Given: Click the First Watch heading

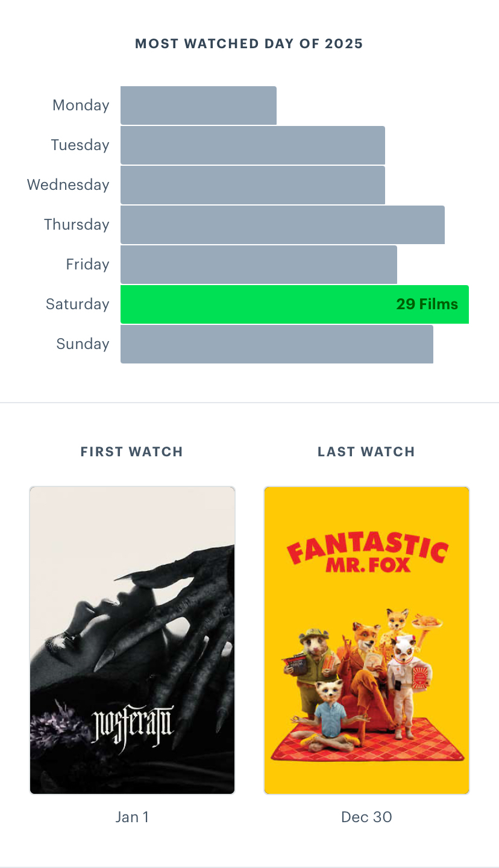Looking at the screenshot, I should click(132, 452).
